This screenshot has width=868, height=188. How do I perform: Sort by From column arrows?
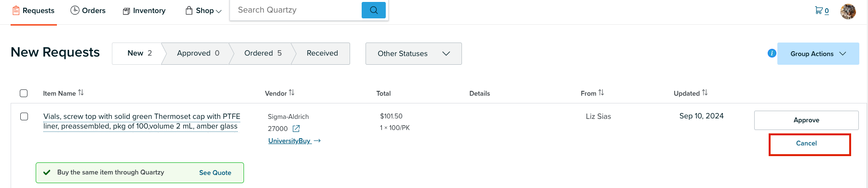(x=601, y=93)
